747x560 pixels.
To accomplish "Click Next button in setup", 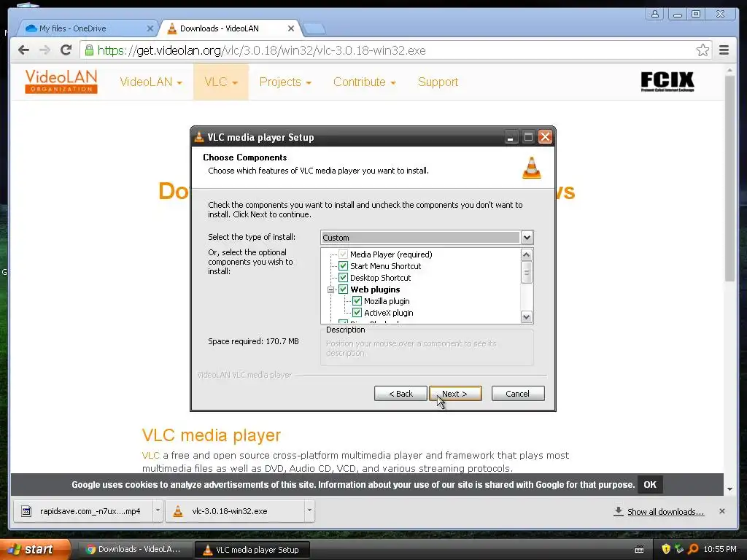I will [x=455, y=393].
